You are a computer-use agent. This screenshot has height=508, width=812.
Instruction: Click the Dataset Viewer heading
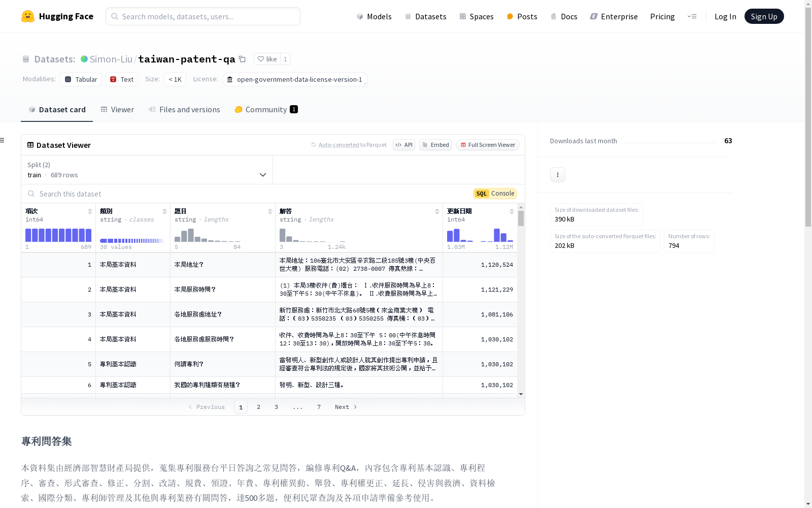pos(63,145)
